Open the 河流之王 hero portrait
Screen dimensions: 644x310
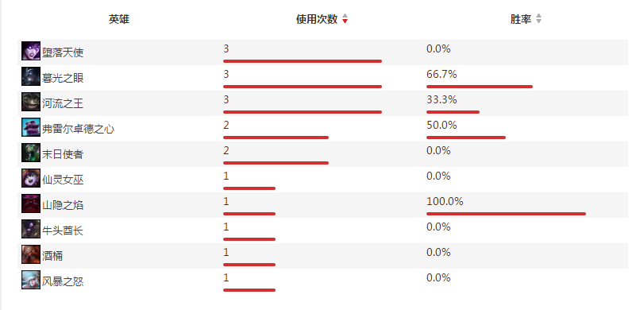click(31, 102)
